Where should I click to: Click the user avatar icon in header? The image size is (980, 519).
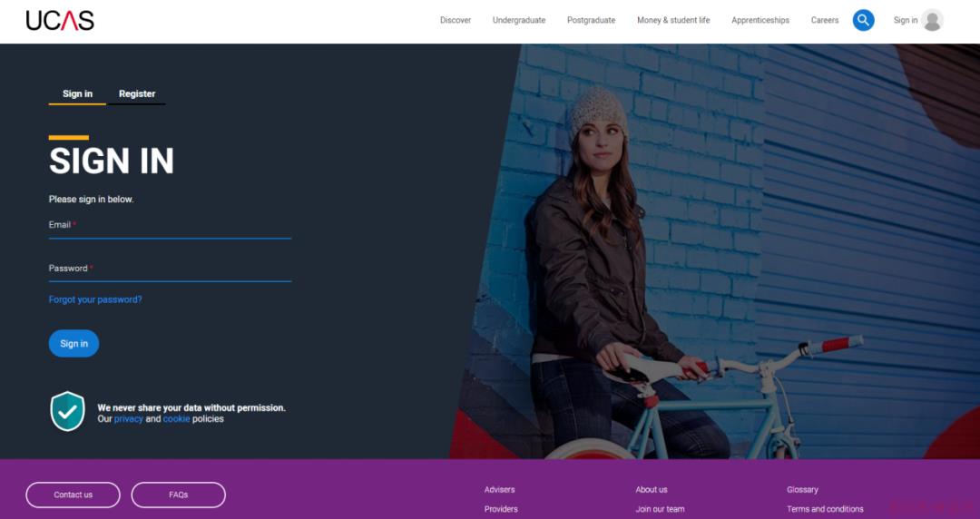(932, 20)
